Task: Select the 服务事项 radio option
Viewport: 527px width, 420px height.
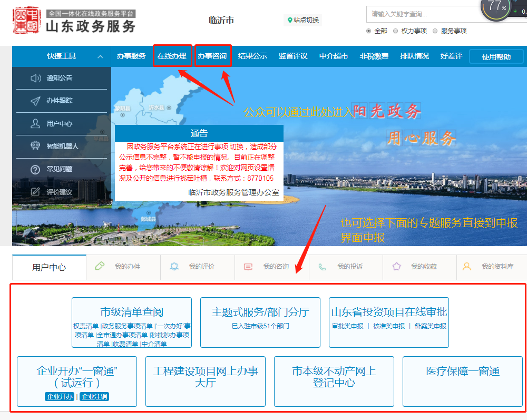Action: point(435,31)
